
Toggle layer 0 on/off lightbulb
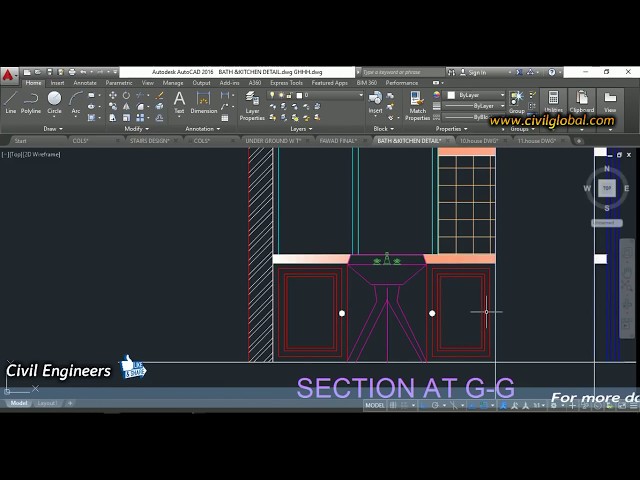pyautogui.click(x=272, y=95)
